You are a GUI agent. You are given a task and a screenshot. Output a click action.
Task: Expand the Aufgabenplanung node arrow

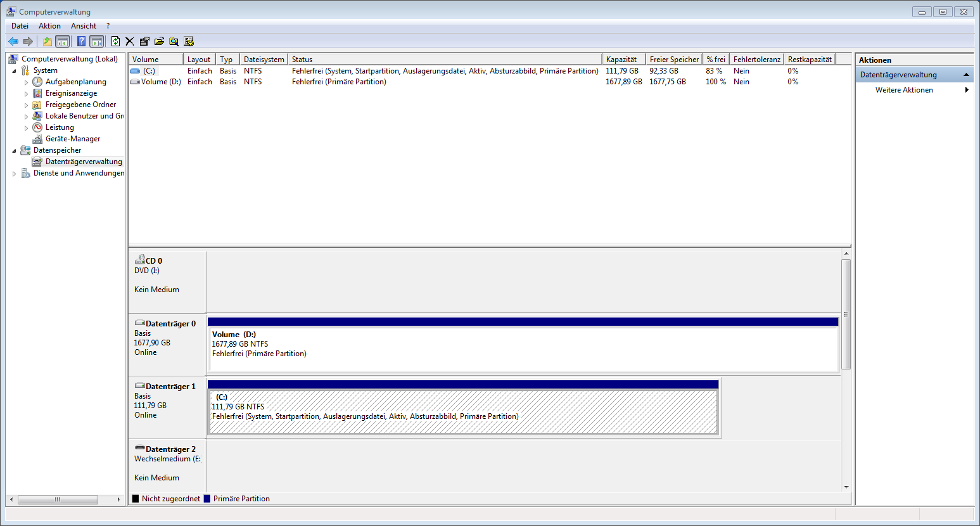click(26, 82)
